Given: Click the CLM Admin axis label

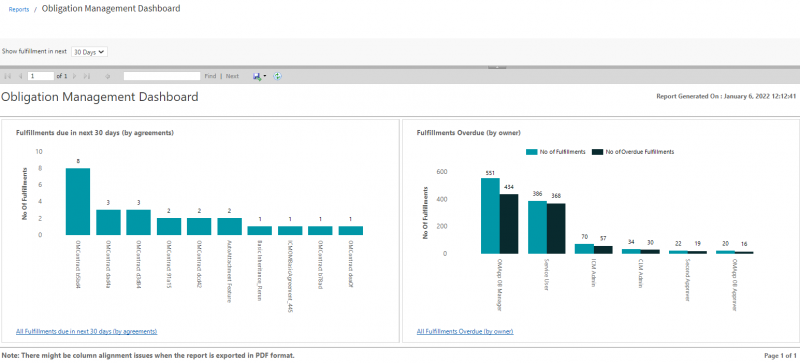Looking at the screenshot, I should (x=640, y=273).
